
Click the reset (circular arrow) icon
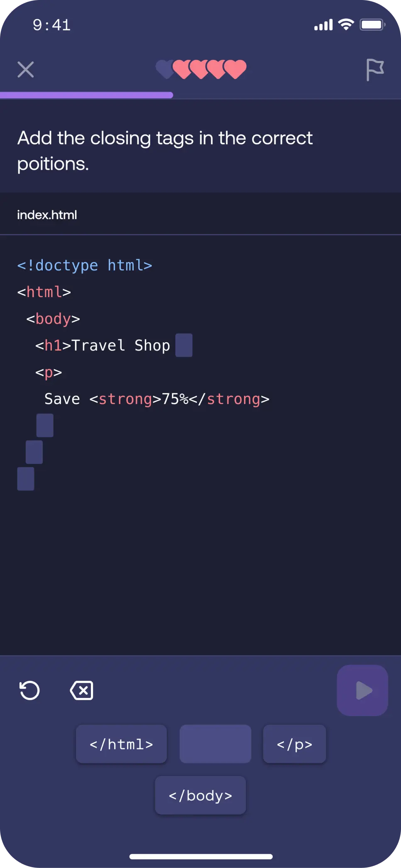29,691
